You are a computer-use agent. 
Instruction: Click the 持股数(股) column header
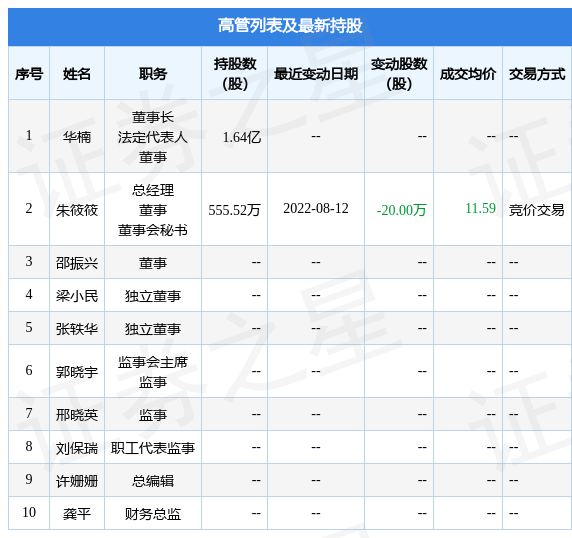(x=235, y=74)
